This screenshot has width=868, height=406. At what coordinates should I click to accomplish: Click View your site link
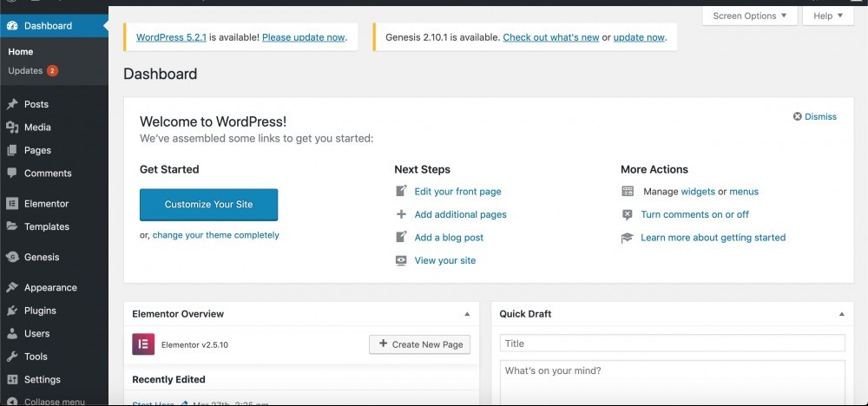click(x=445, y=260)
